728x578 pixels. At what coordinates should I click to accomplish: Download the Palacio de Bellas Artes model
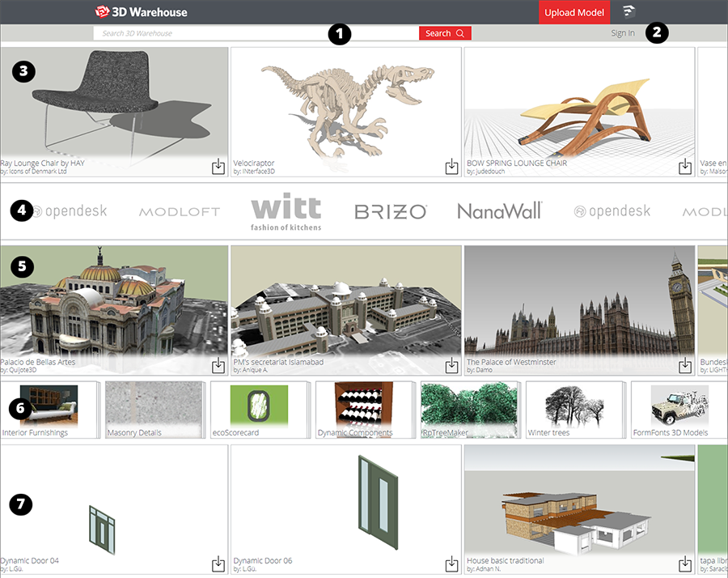pos(218,365)
